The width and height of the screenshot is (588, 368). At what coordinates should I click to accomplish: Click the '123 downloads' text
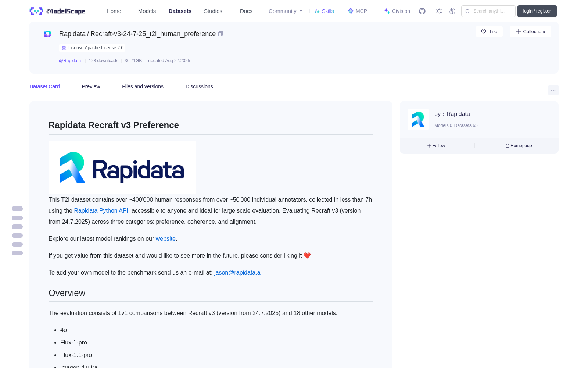pos(103,61)
